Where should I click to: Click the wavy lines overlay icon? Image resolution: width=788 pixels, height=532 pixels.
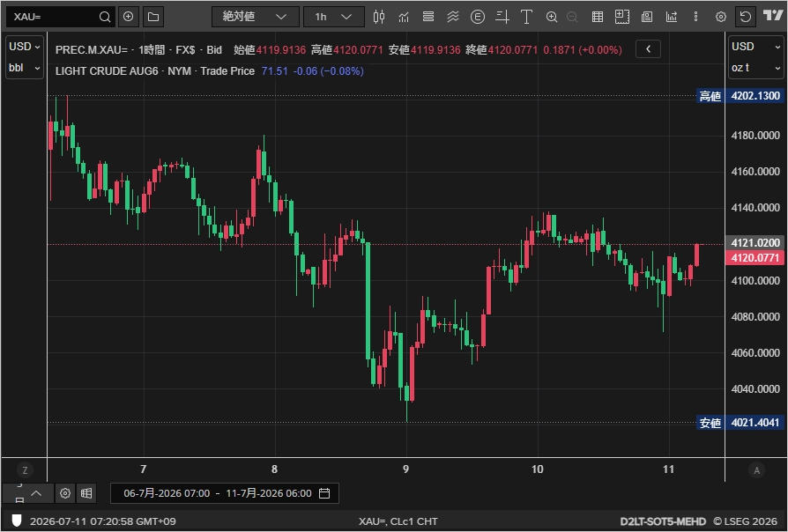[x=453, y=17]
